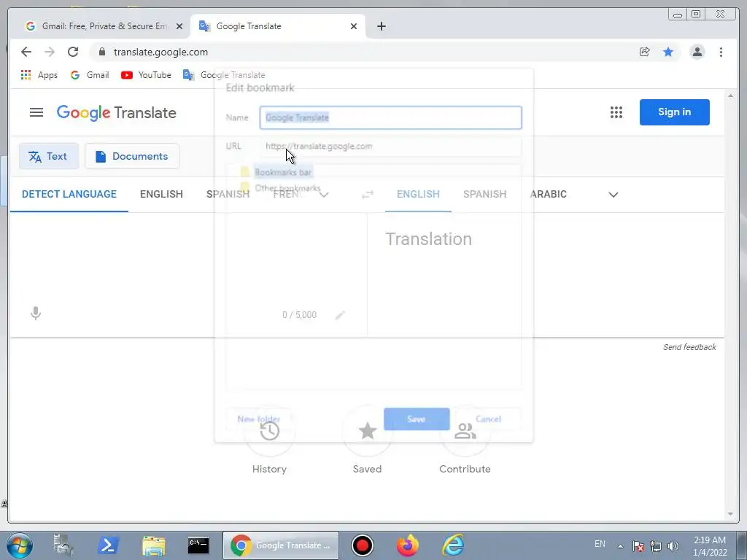Select ENGLISH as target language
This screenshot has height=560, width=747.
[x=418, y=194]
